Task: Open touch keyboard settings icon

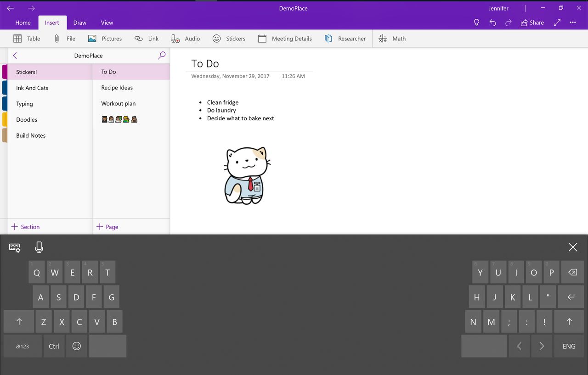Action: tap(15, 247)
